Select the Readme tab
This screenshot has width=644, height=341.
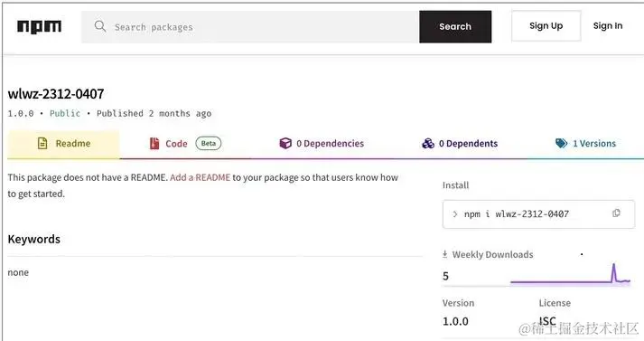pos(63,144)
